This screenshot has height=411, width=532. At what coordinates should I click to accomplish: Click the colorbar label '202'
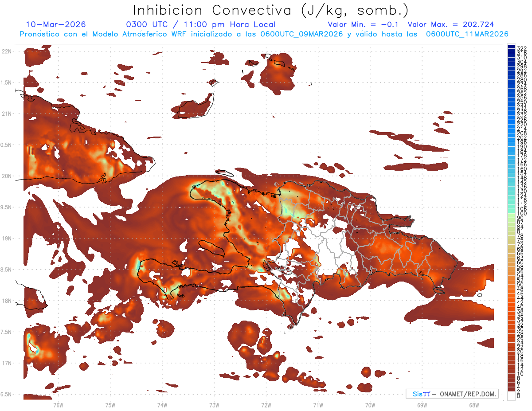[521, 137]
